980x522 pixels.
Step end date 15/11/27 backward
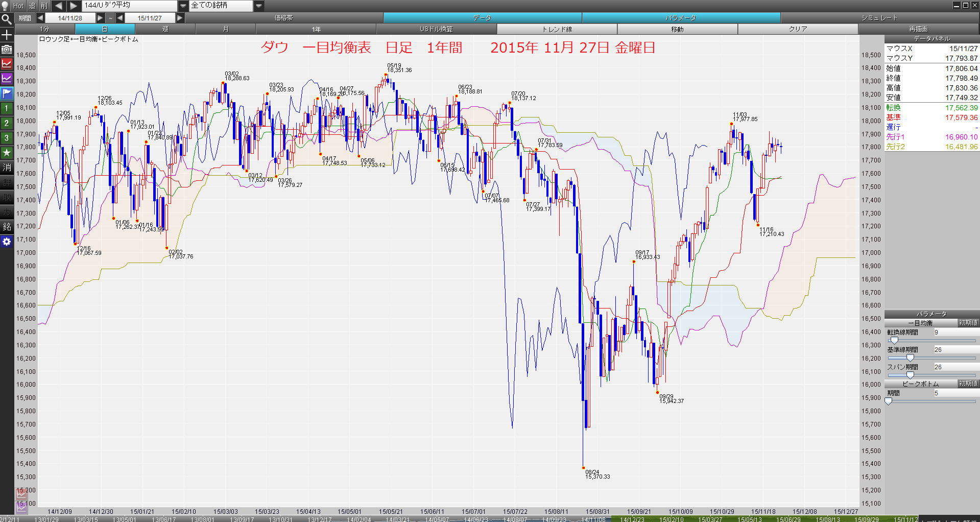click(x=120, y=18)
